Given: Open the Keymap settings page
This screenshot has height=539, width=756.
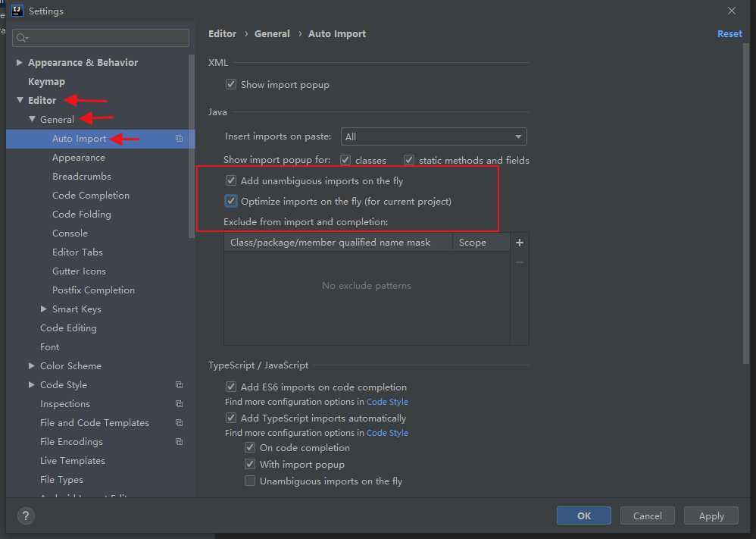Looking at the screenshot, I should (x=46, y=82).
